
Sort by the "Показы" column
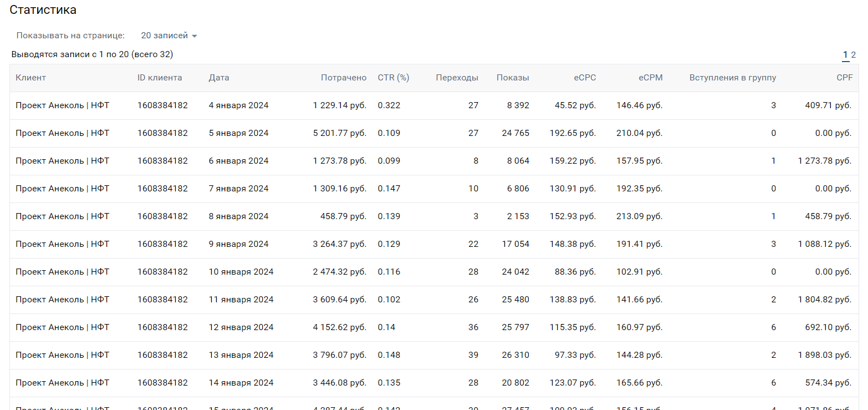(x=513, y=78)
